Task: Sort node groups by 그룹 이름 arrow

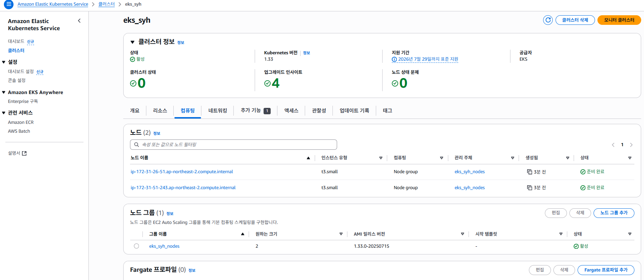Action: [243, 234]
